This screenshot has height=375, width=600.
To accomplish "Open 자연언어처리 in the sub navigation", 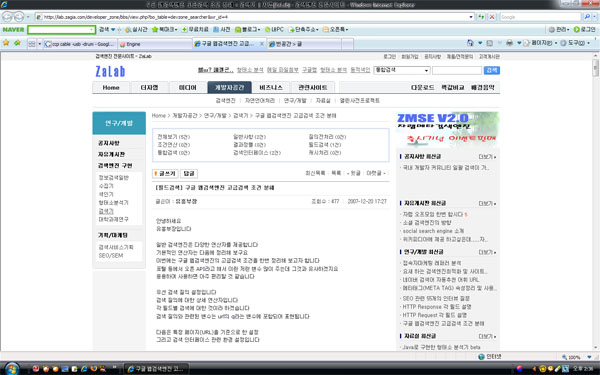I will pyautogui.click(x=260, y=101).
